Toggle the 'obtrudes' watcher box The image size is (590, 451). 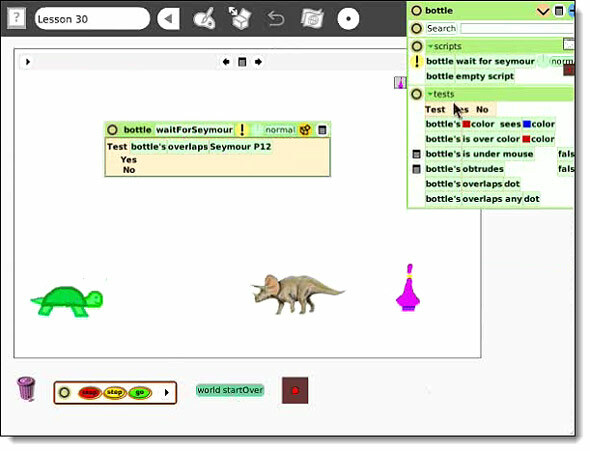pos(416,169)
